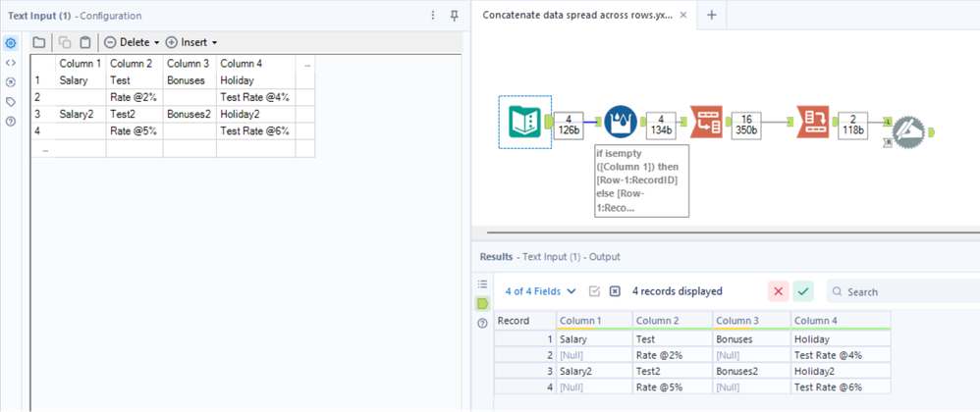Click the Column 4 header in configuration grid
The width and height of the screenshot is (980, 412).
click(255, 64)
